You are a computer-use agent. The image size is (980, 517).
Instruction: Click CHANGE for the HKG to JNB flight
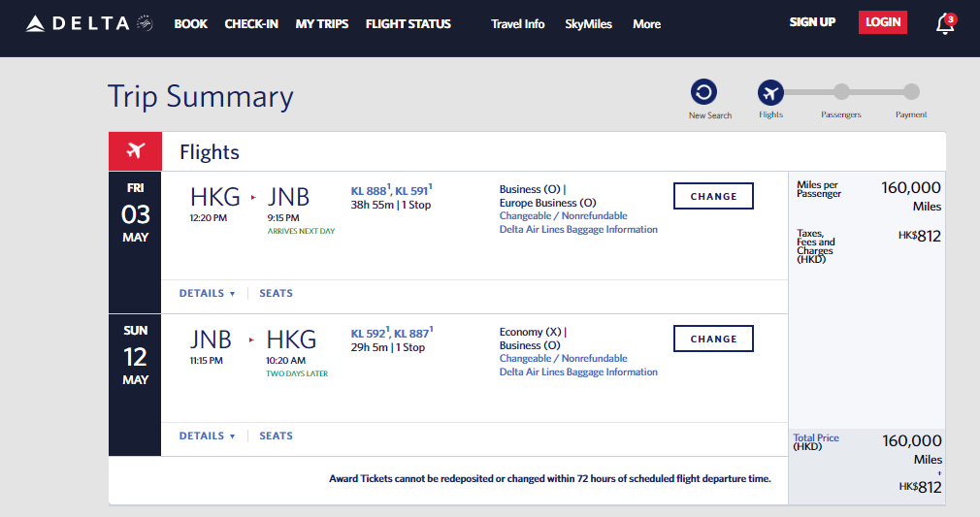[x=713, y=196]
